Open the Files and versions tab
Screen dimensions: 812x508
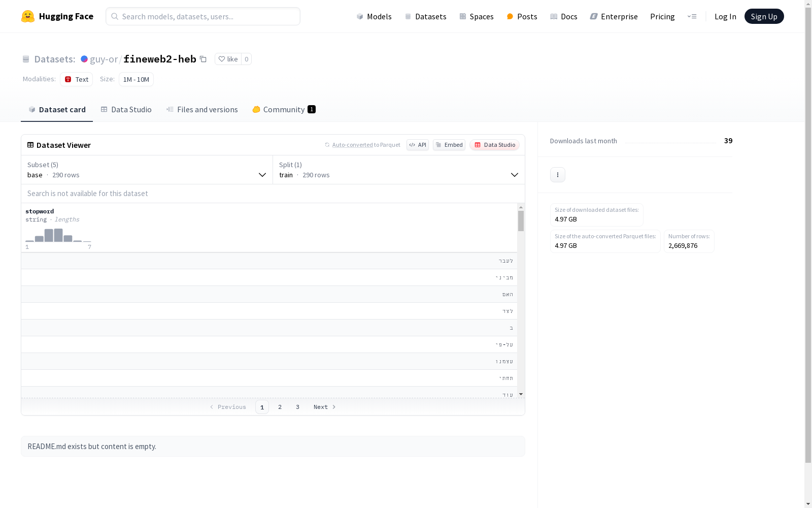pyautogui.click(x=202, y=109)
